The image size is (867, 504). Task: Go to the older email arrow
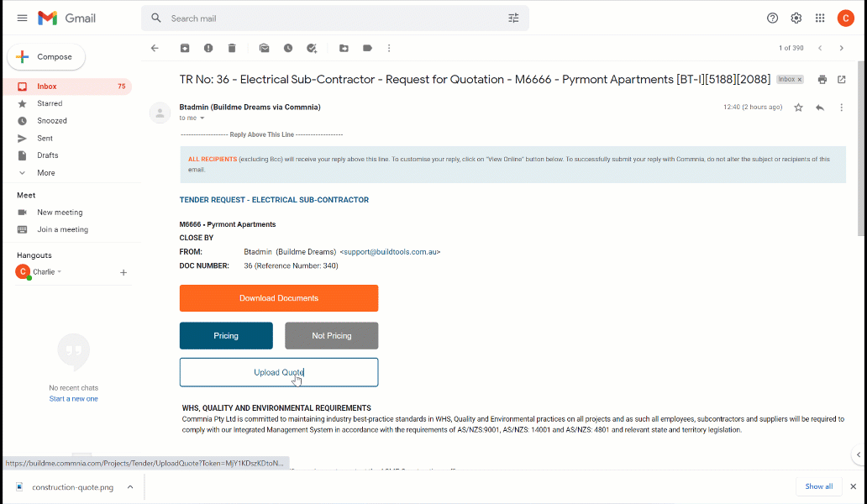coord(842,48)
